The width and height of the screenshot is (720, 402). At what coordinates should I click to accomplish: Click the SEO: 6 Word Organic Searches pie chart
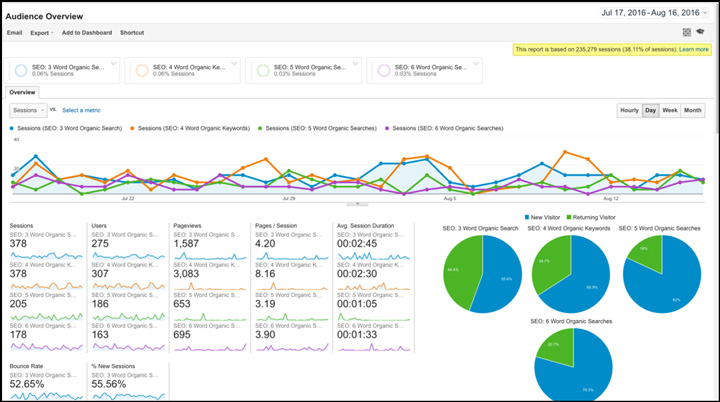tap(573, 365)
